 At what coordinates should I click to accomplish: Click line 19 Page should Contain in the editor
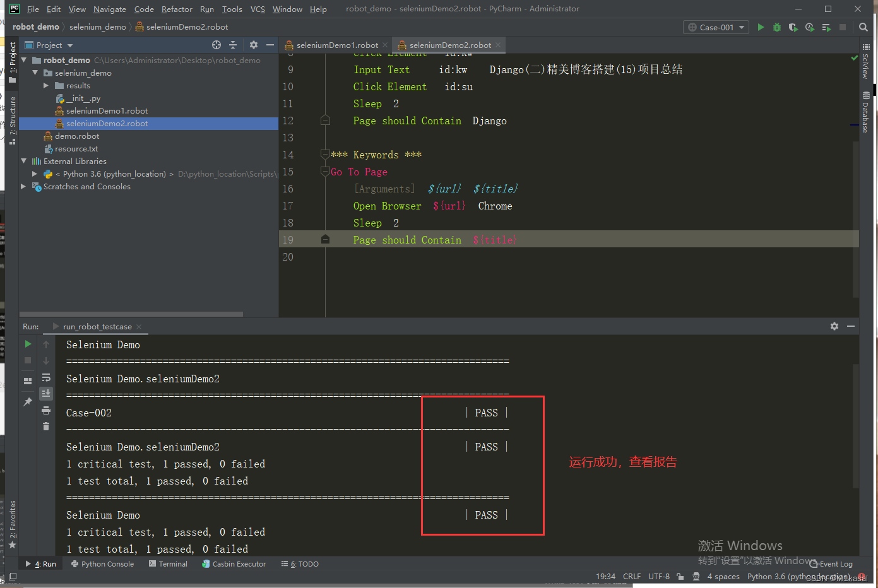point(407,240)
